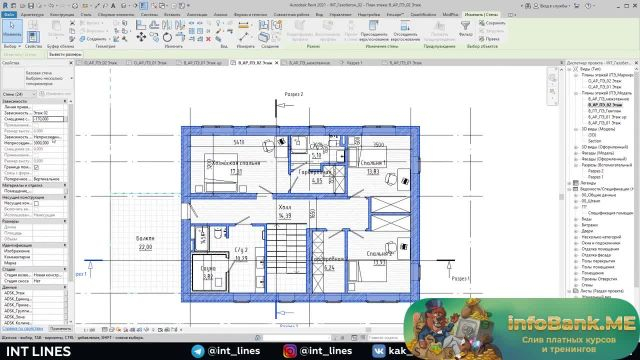The image size is (640, 360).
Task: Select the Align tool icon
Action: [x=141, y=25]
